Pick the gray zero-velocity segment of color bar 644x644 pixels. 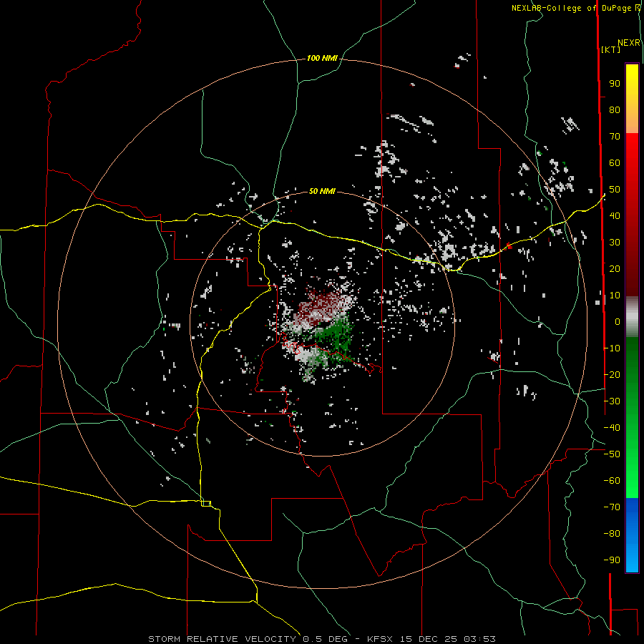pyautogui.click(x=632, y=317)
